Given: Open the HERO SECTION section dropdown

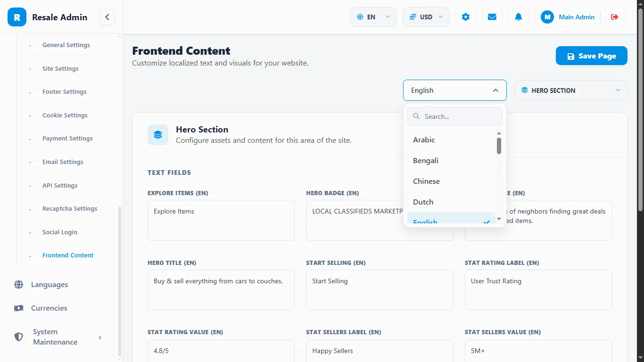Looking at the screenshot, I should coord(571,90).
